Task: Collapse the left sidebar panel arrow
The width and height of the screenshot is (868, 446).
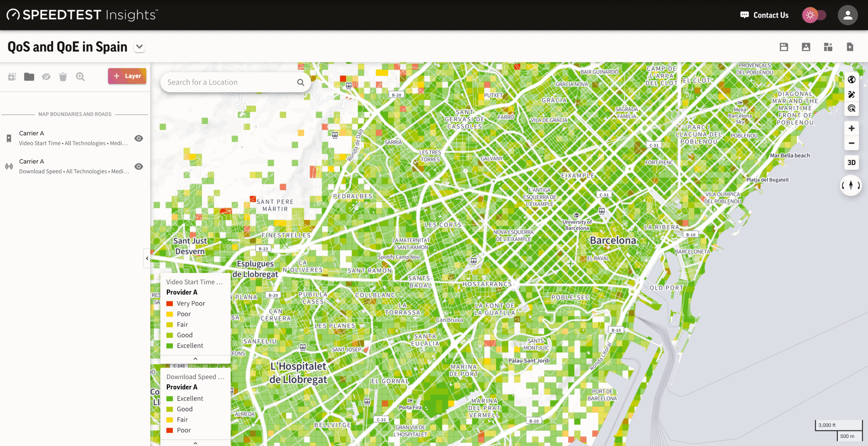Action: tap(147, 258)
